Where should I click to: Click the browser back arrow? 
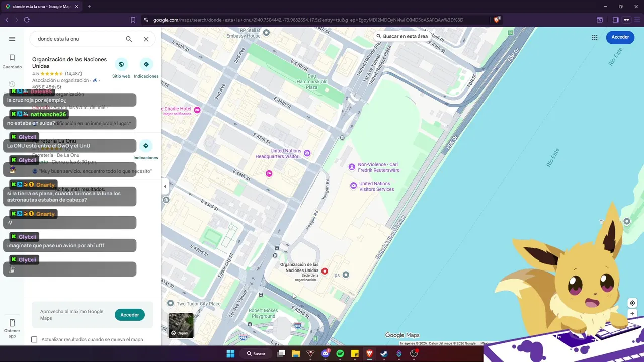7,20
